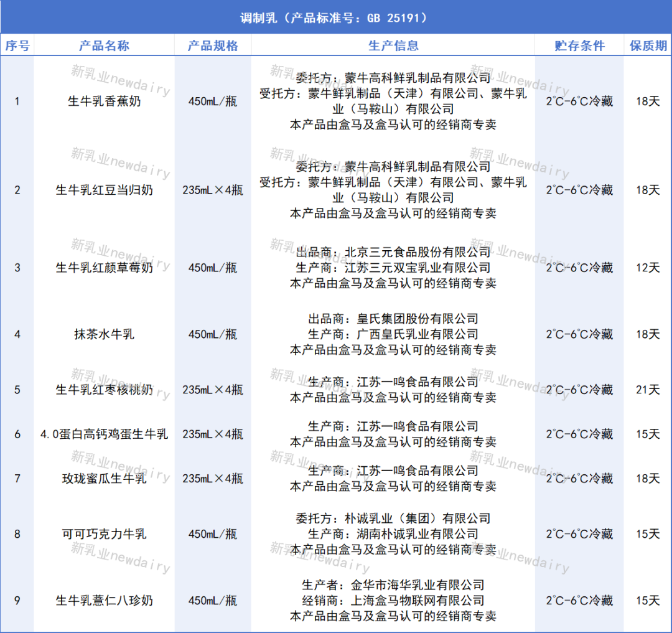Viewport: 672px width, 633px height.
Task: Click 18天 shelf life of 生牛乳香蕉奶
Action: point(648,101)
